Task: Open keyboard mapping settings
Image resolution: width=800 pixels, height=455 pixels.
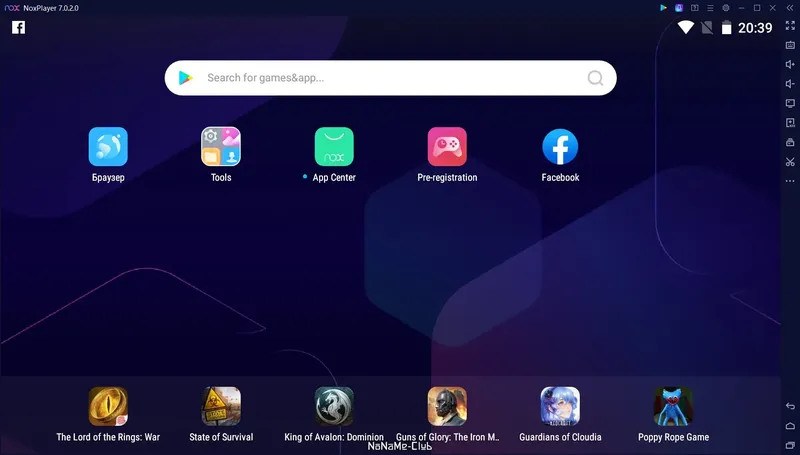Action: [790, 45]
